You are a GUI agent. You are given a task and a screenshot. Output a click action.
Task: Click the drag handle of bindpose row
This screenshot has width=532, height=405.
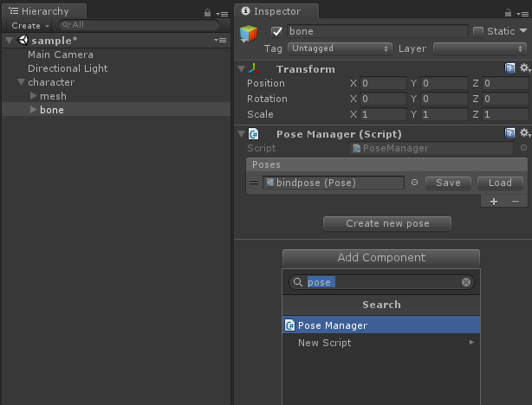point(254,183)
